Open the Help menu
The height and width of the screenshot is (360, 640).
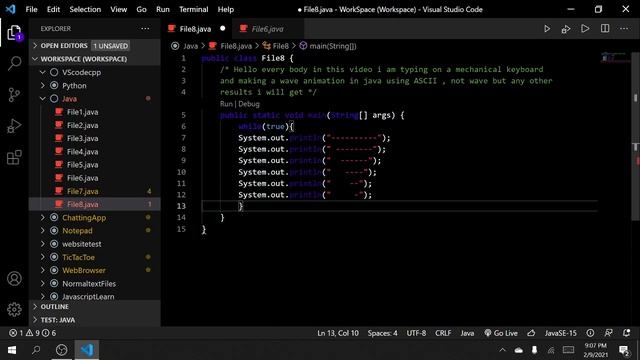226,9
